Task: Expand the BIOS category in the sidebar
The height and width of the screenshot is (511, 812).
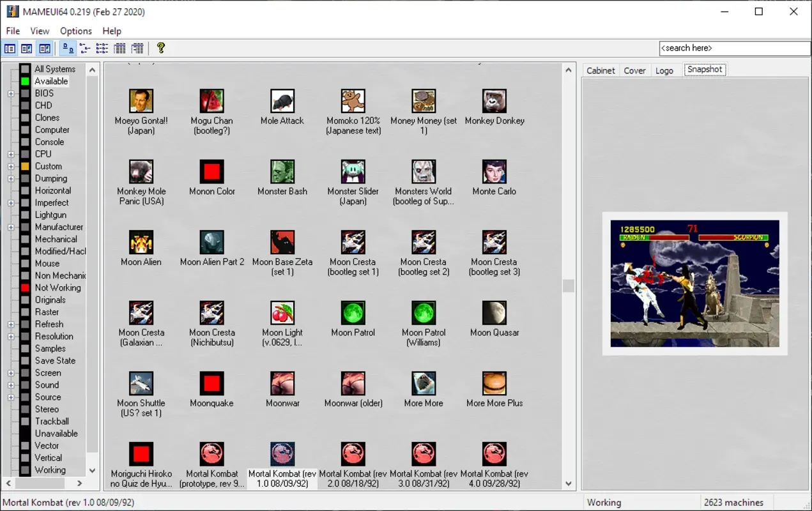Action: pos(10,93)
